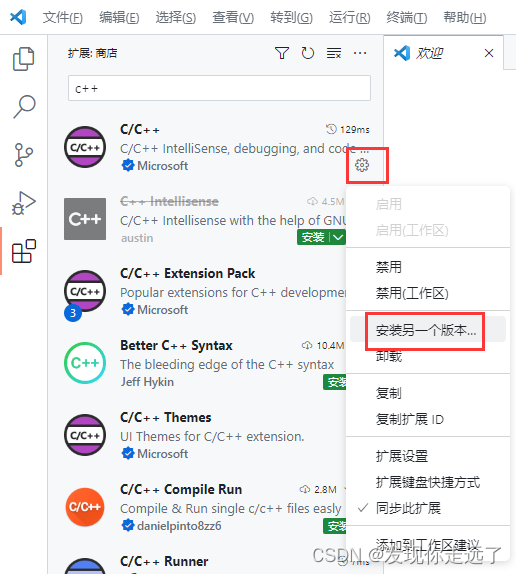Open manage gear for C/C++ extension

click(362, 165)
